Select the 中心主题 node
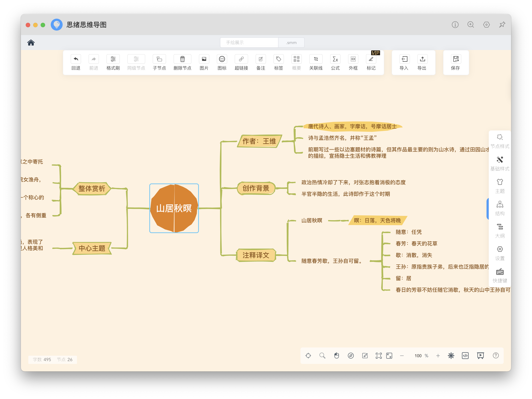Screen dimensions: 532x399 92,248
